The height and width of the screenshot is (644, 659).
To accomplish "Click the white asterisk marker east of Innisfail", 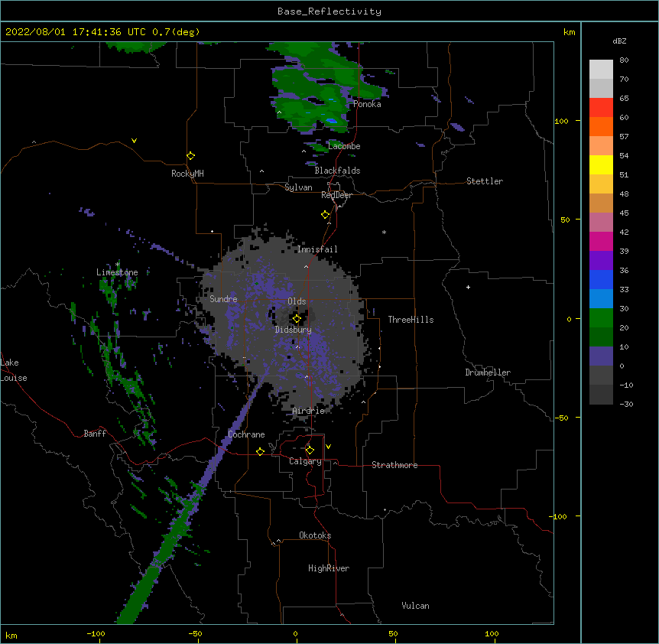I will coord(384,232).
